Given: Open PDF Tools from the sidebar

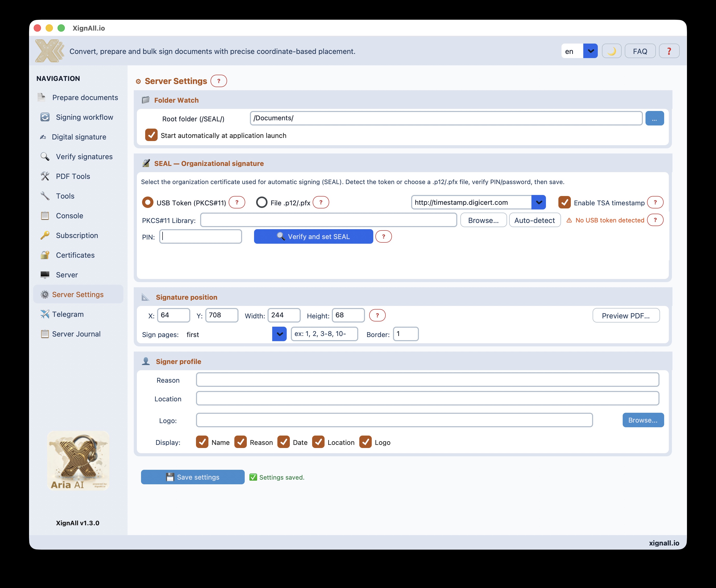Looking at the screenshot, I should [78, 176].
